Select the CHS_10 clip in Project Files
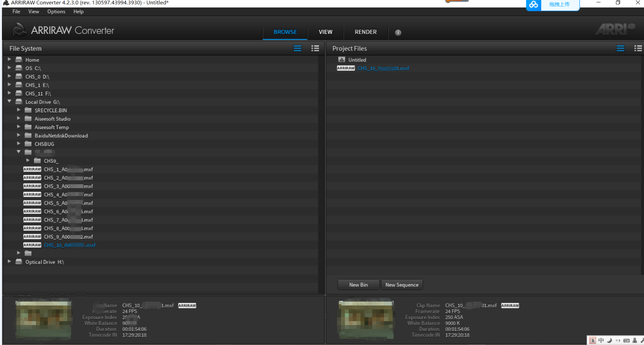Viewport: 644px width, 345px height. coord(383,68)
